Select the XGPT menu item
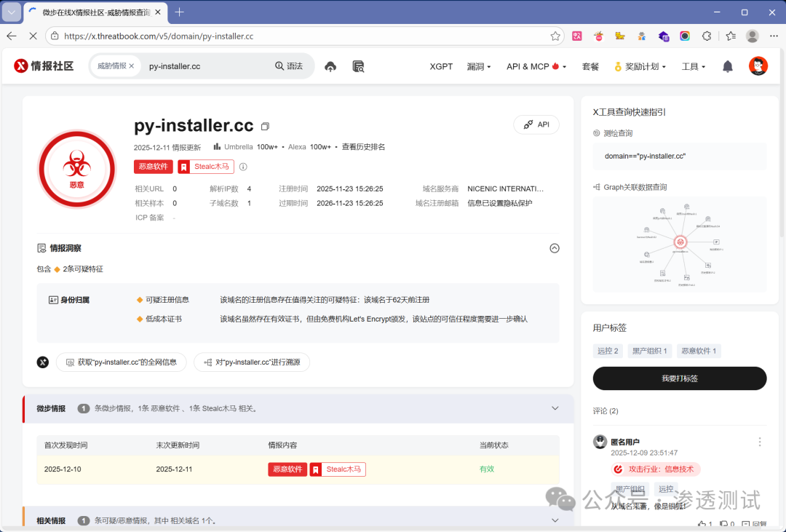 tap(440, 65)
